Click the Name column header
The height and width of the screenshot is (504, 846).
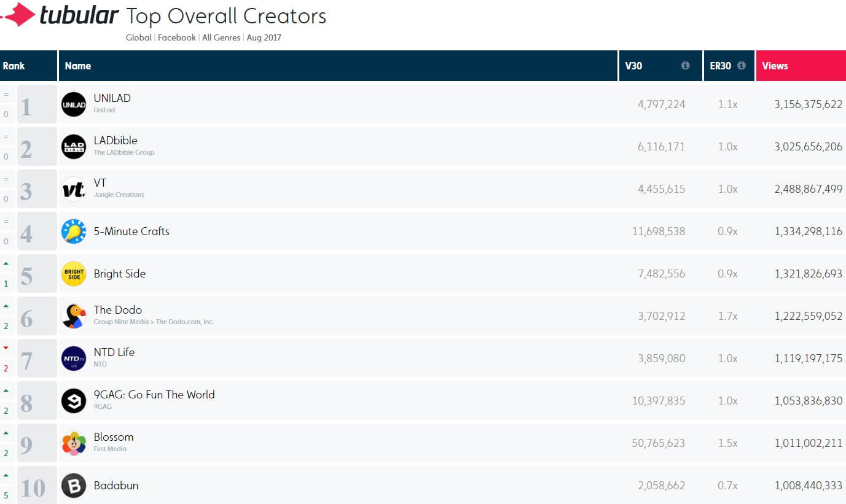pyautogui.click(x=78, y=66)
